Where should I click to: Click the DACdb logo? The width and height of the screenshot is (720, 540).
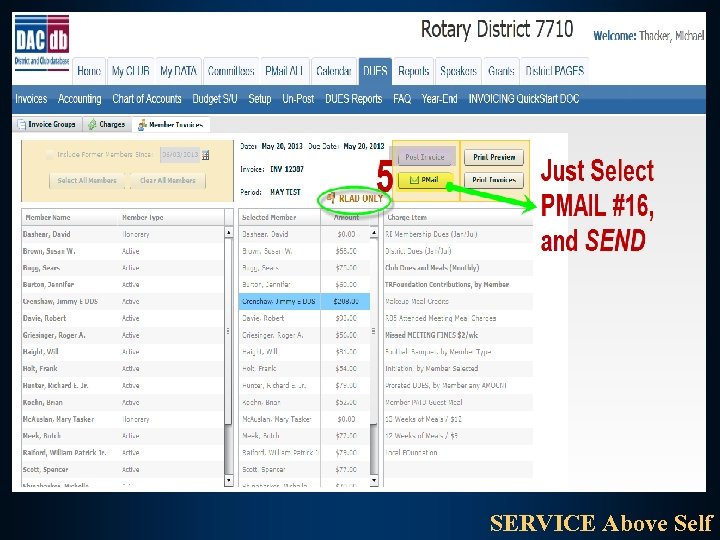pos(42,41)
